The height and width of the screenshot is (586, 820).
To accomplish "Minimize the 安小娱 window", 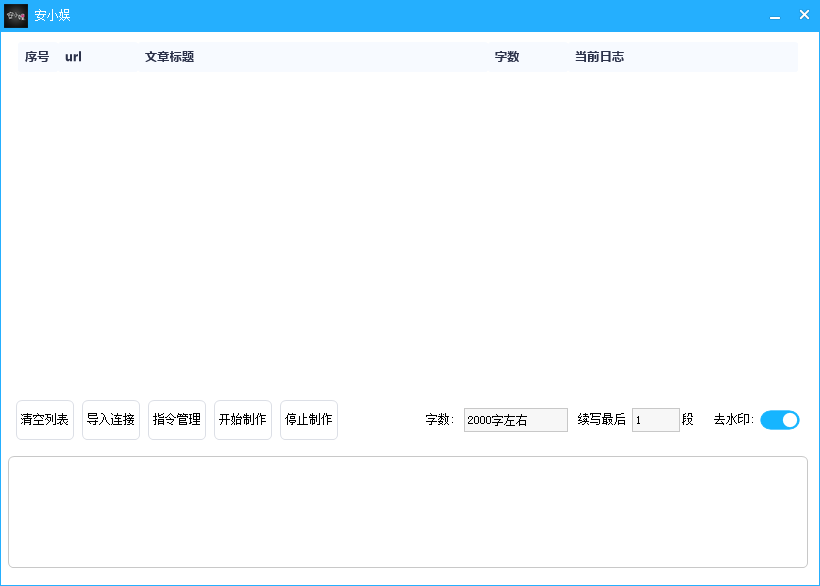I will point(774,15).
